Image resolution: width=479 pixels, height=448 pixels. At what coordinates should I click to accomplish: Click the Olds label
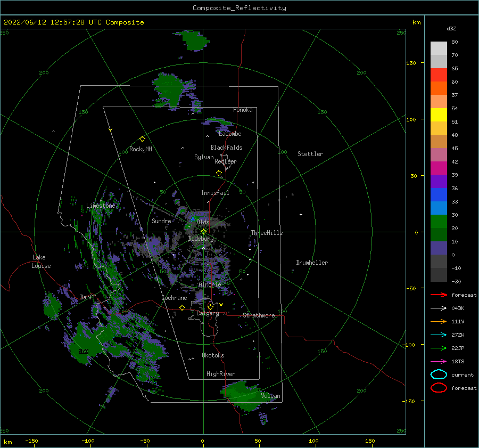(x=203, y=222)
